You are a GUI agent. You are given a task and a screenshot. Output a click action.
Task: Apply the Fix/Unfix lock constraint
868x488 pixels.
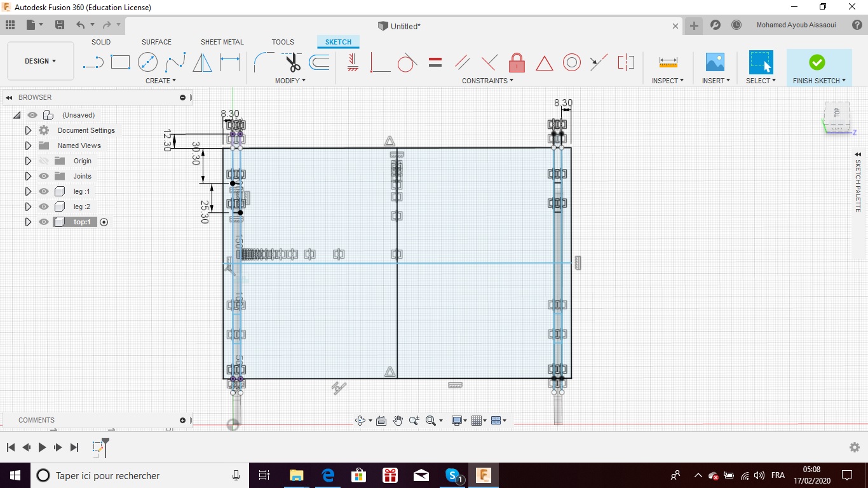point(517,62)
